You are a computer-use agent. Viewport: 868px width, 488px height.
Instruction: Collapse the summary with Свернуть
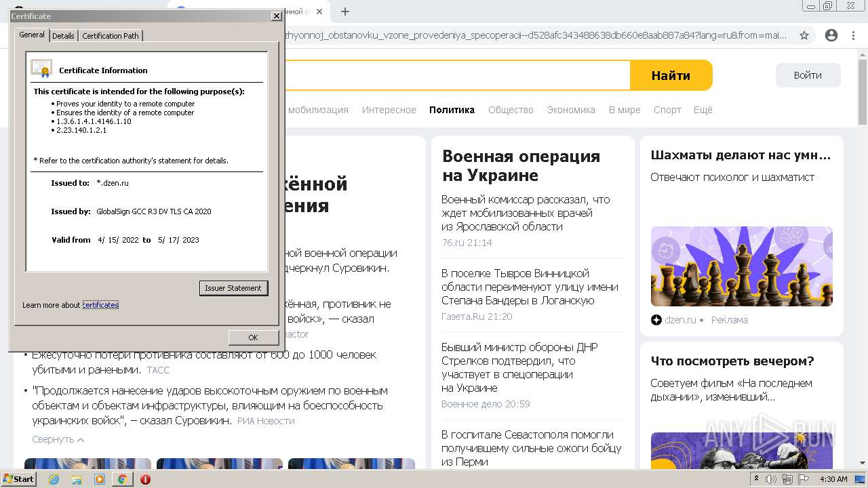tap(58, 439)
